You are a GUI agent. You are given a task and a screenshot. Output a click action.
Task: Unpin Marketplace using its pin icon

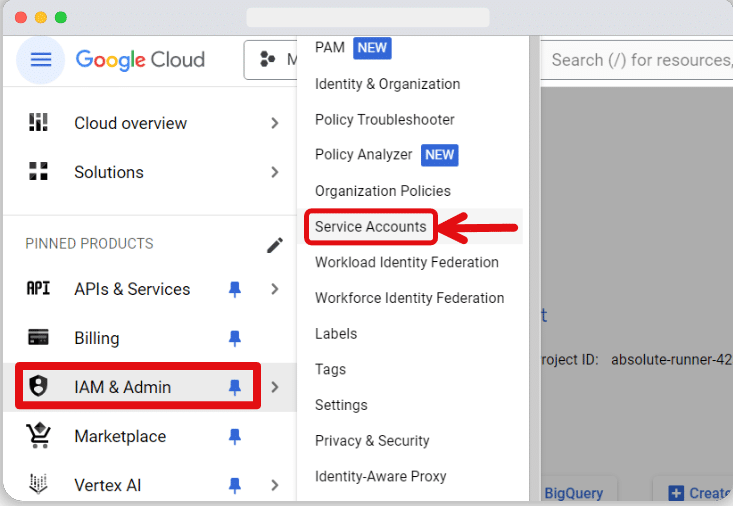click(235, 436)
